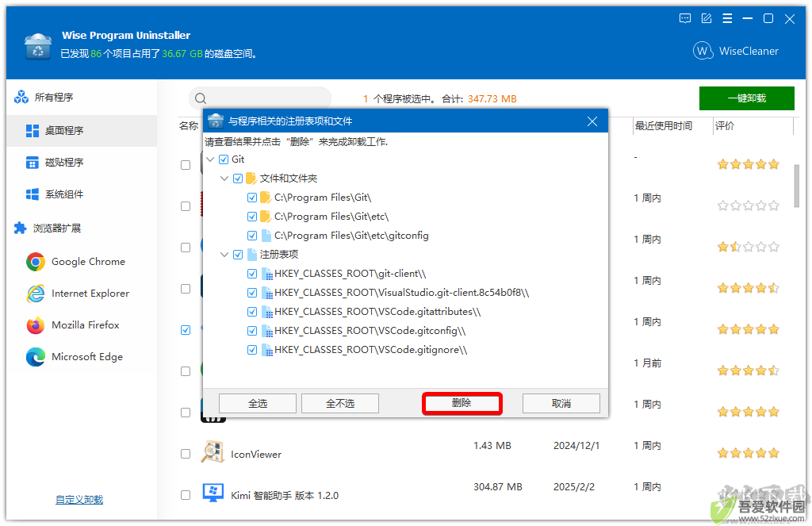Uncheck the VSCode.gitattributes checkbox

252,312
